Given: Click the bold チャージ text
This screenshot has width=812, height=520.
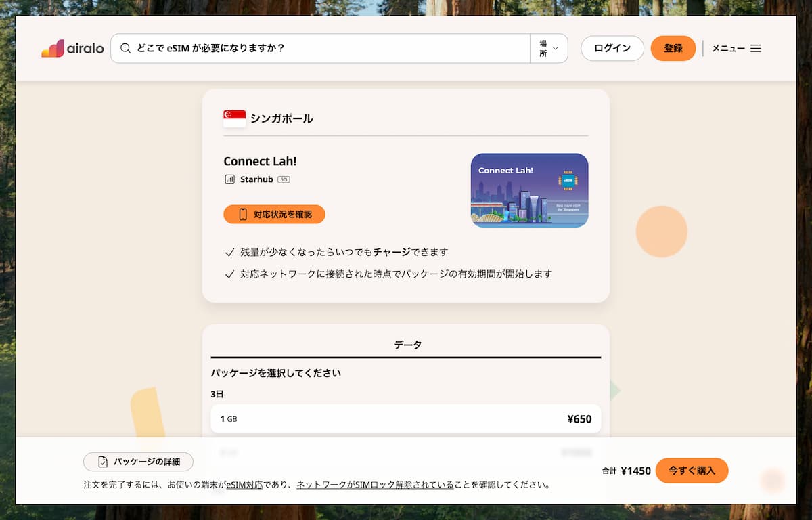Looking at the screenshot, I should point(392,252).
